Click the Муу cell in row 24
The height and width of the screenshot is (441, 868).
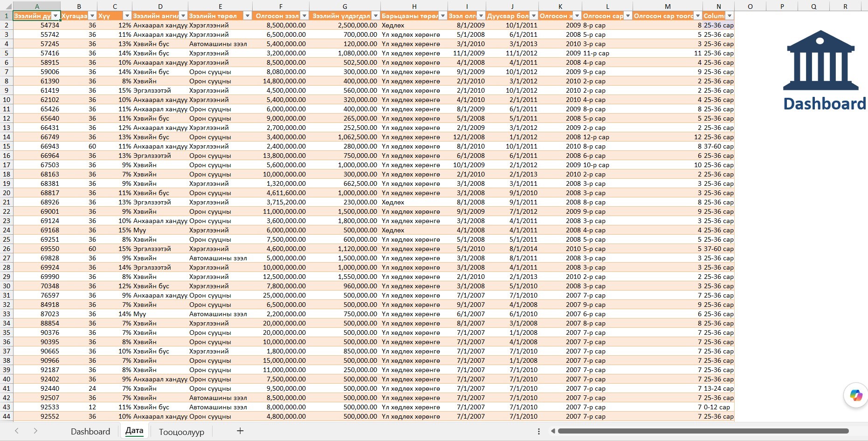coord(160,230)
